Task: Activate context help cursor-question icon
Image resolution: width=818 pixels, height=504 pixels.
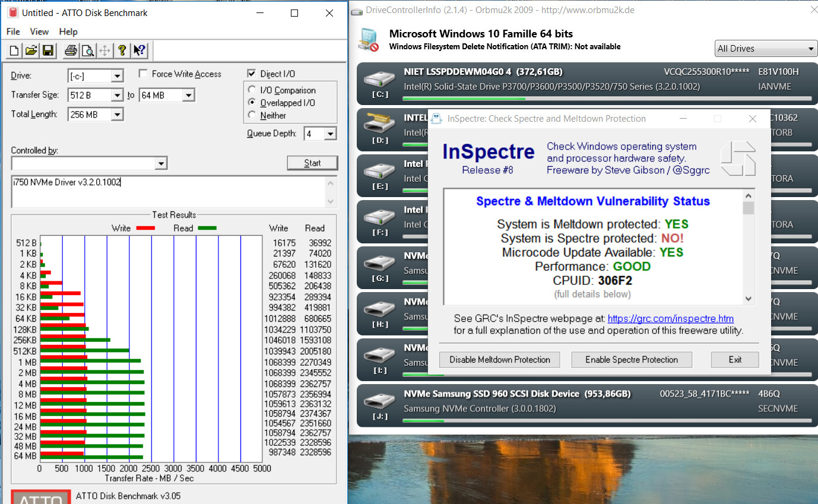Action: coord(139,50)
